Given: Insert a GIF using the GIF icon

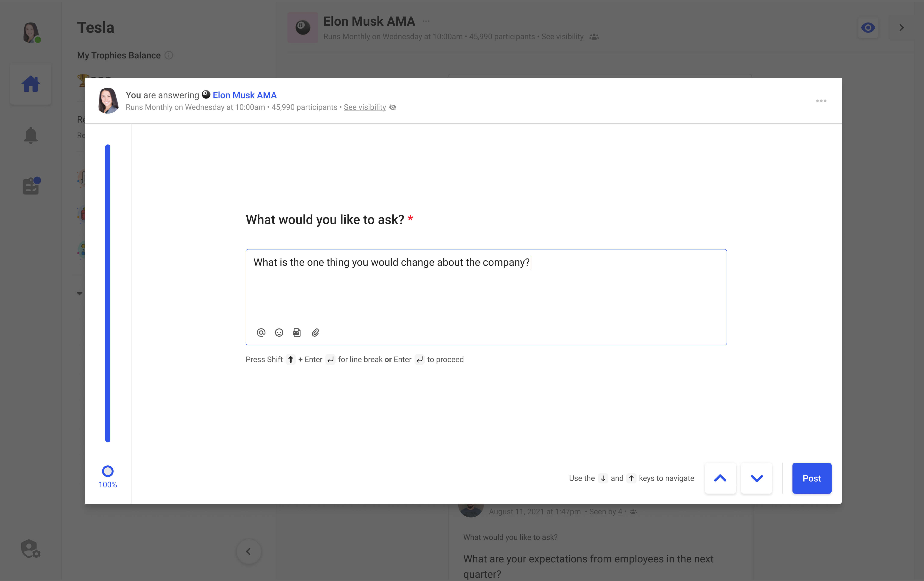Looking at the screenshot, I should 297,333.
